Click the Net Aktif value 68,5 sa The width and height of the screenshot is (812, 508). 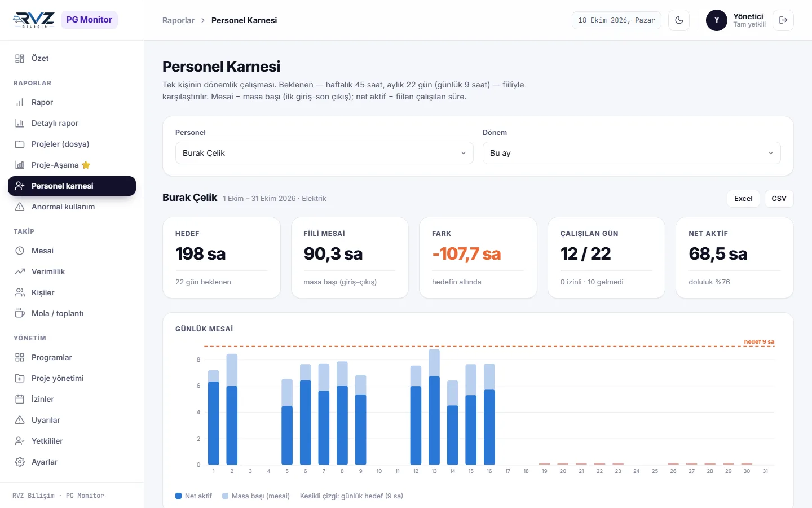(718, 254)
